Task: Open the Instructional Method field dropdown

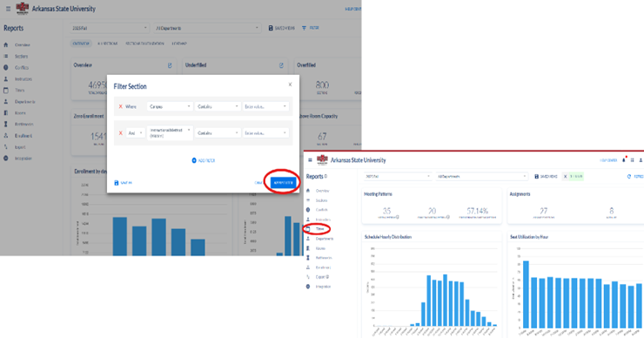Action: tap(170, 132)
